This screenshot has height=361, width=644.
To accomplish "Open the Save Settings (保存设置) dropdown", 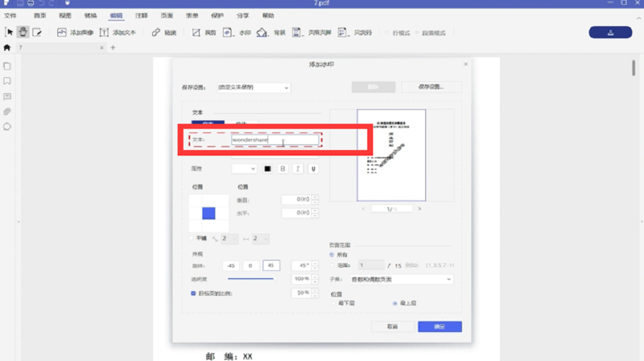I will tap(253, 88).
